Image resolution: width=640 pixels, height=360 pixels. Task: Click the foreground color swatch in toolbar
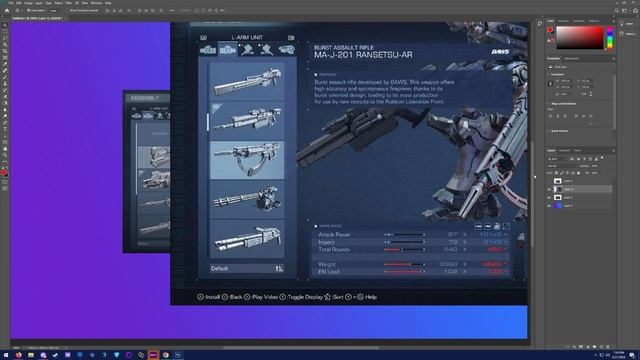pos(3,172)
